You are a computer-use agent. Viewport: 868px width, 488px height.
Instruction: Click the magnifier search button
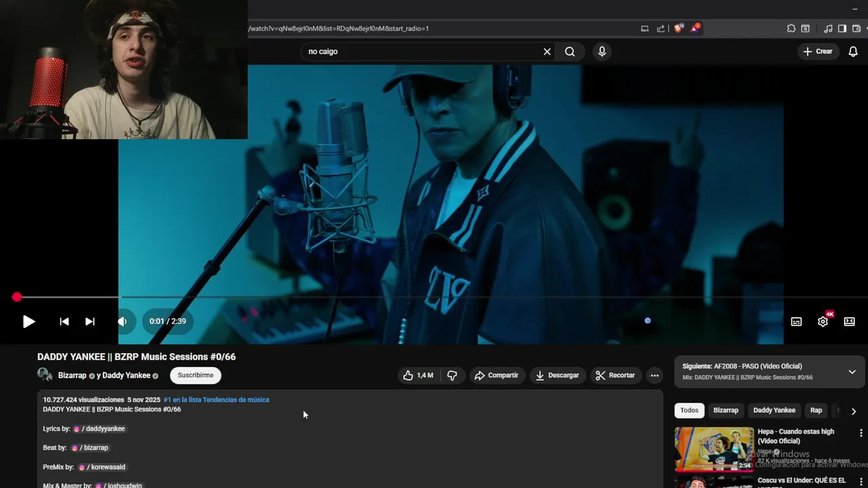(570, 52)
